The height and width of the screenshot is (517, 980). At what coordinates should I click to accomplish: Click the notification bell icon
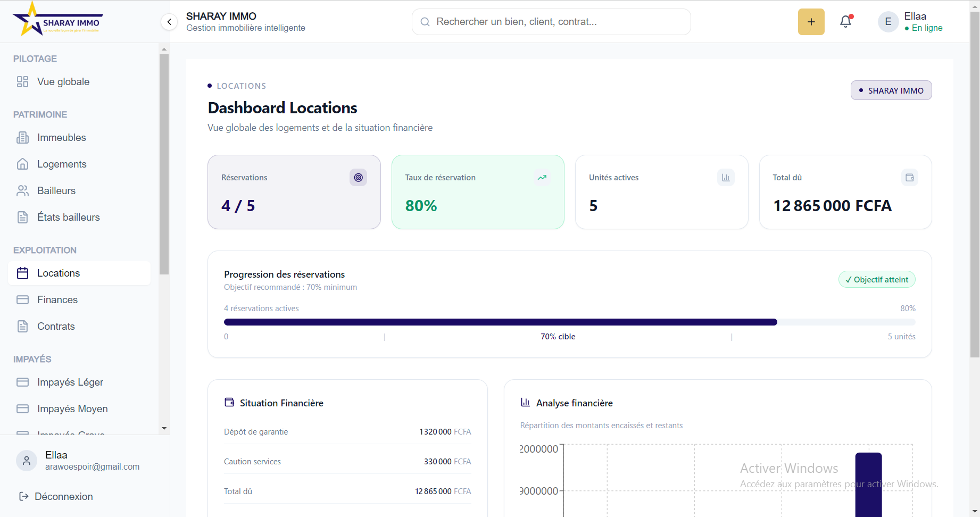click(x=845, y=22)
